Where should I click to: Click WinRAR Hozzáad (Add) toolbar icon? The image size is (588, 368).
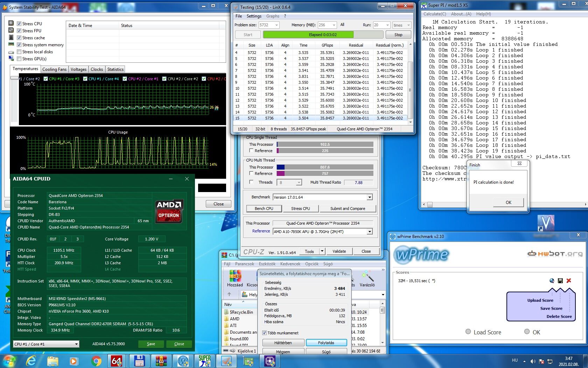click(x=235, y=279)
